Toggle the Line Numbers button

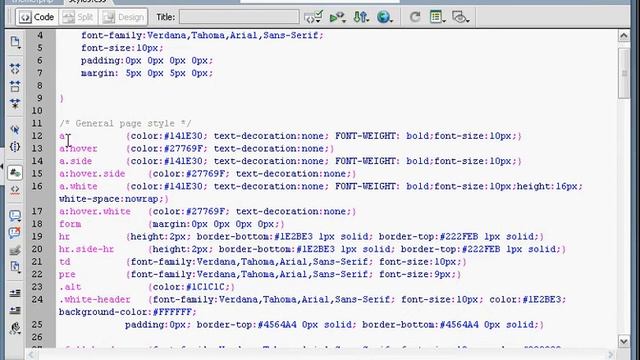[15, 173]
